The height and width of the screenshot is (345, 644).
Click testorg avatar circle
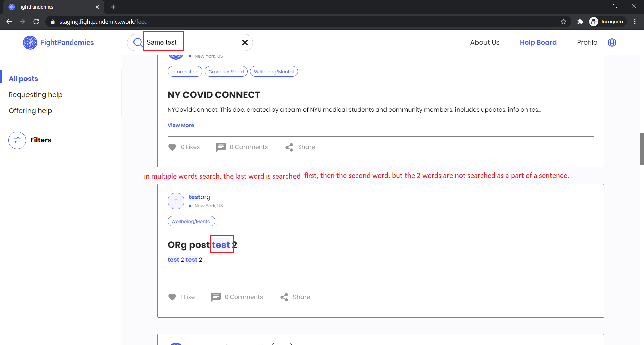(176, 201)
